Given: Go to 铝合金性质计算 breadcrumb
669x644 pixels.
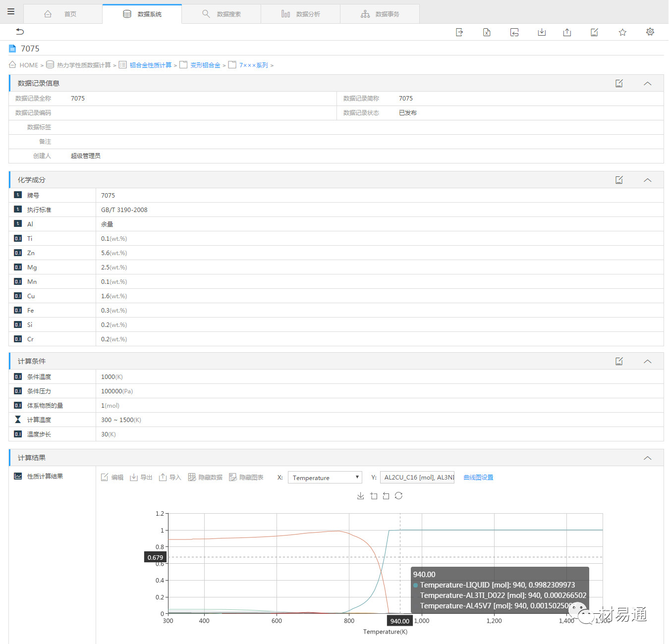Looking at the screenshot, I should (x=151, y=65).
